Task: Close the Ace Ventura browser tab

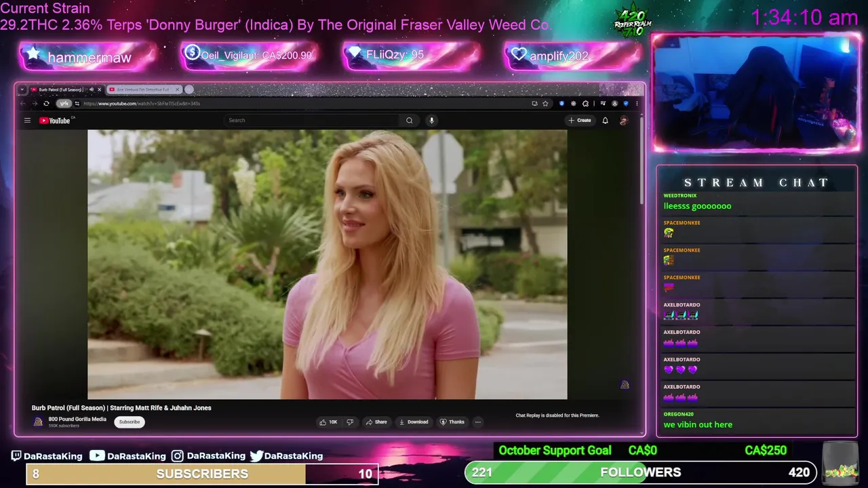Action: coord(178,89)
